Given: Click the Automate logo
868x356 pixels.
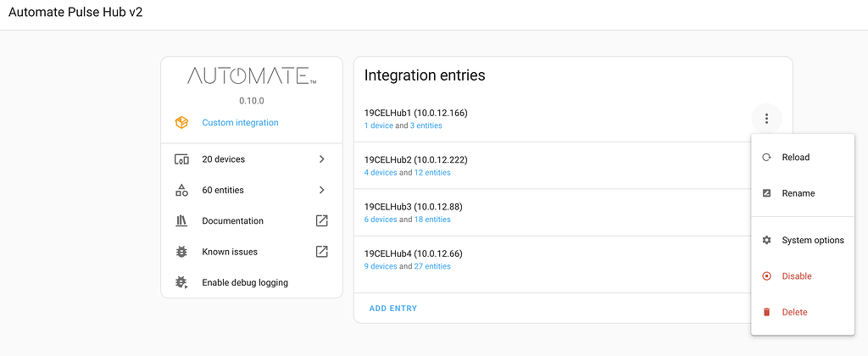Looking at the screenshot, I should coord(252,75).
